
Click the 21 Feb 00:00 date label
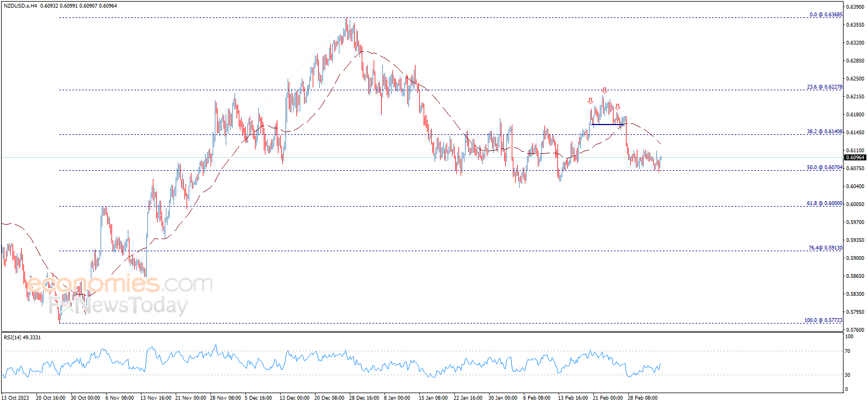(607, 398)
